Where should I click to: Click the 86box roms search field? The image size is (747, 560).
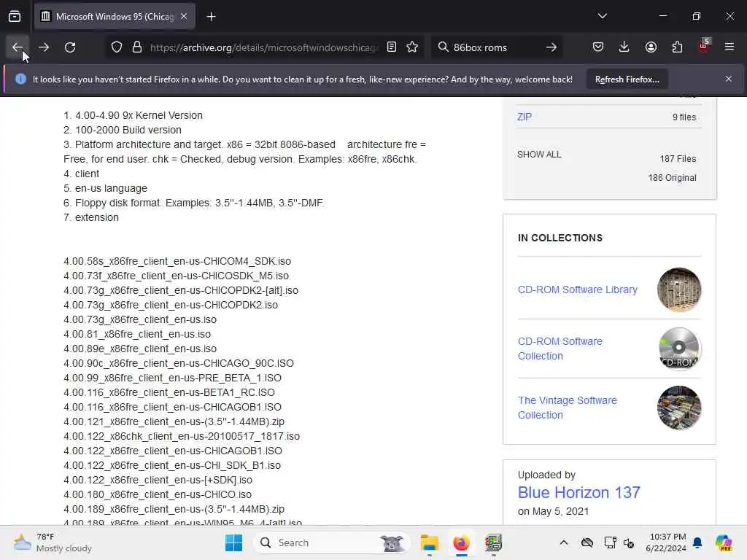[x=495, y=47]
